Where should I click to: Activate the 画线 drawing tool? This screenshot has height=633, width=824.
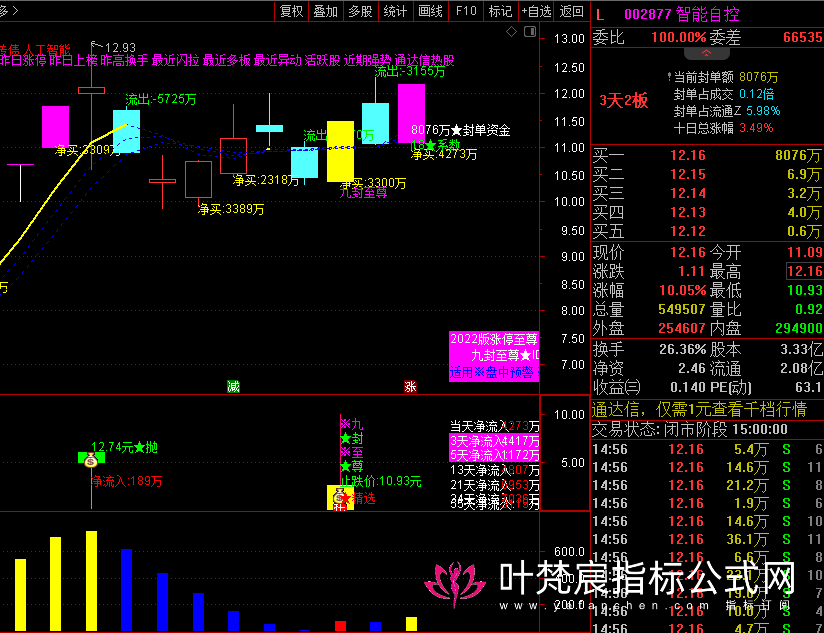[430, 11]
